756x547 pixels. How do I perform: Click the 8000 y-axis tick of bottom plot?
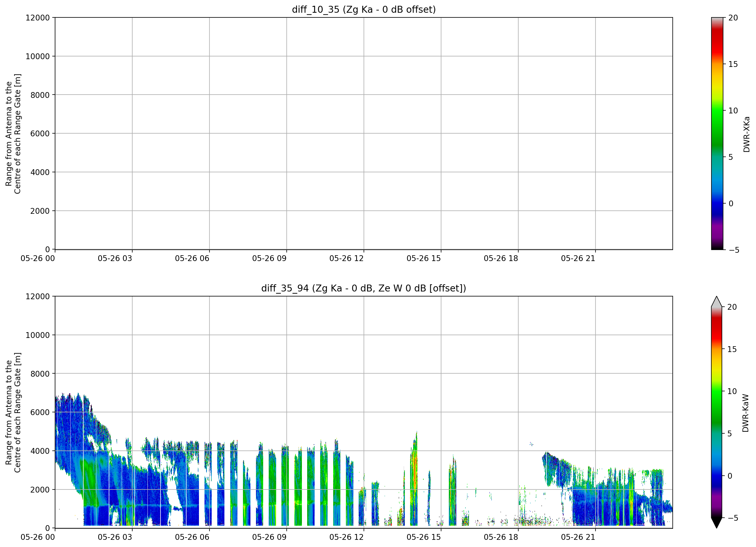[40, 374]
